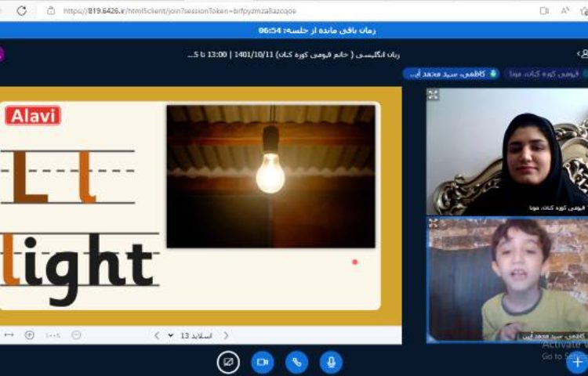Click the session title text at top
Image resolution: width=588 pixels, height=376 pixels.
tap(294, 55)
